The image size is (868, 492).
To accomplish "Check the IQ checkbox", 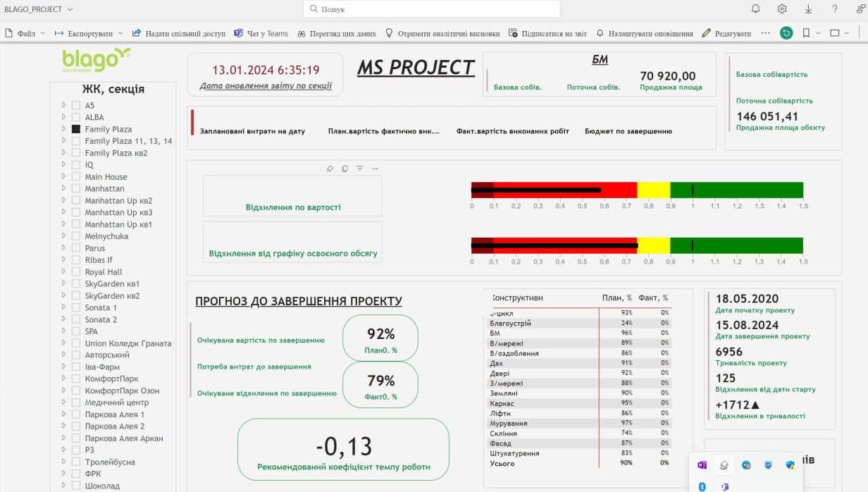I will coord(76,165).
